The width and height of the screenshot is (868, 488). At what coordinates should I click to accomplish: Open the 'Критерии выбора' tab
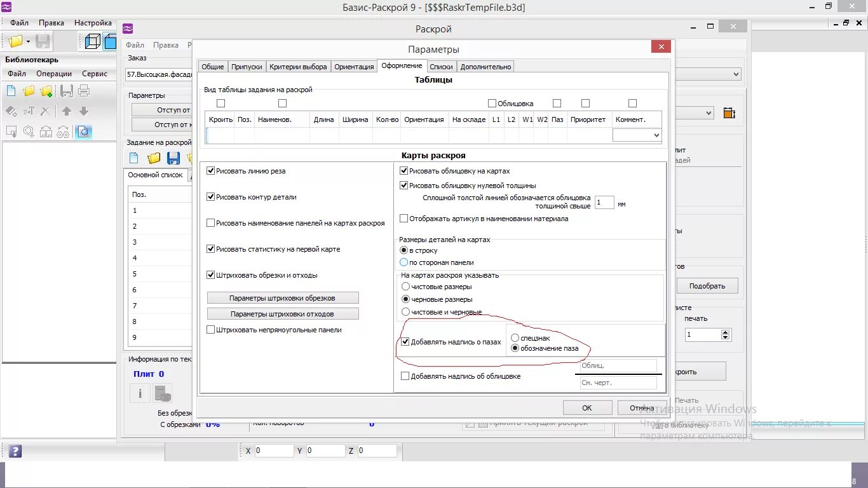(x=298, y=67)
